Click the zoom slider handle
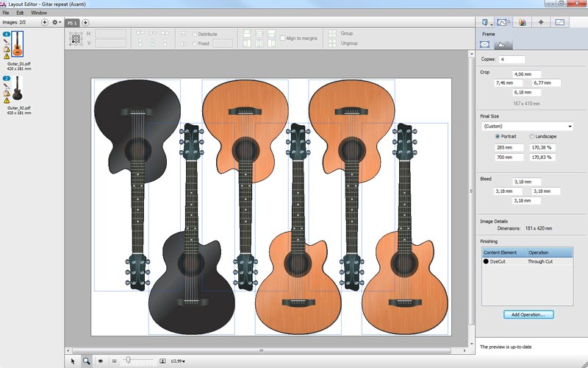588x368 pixels. 128,360
